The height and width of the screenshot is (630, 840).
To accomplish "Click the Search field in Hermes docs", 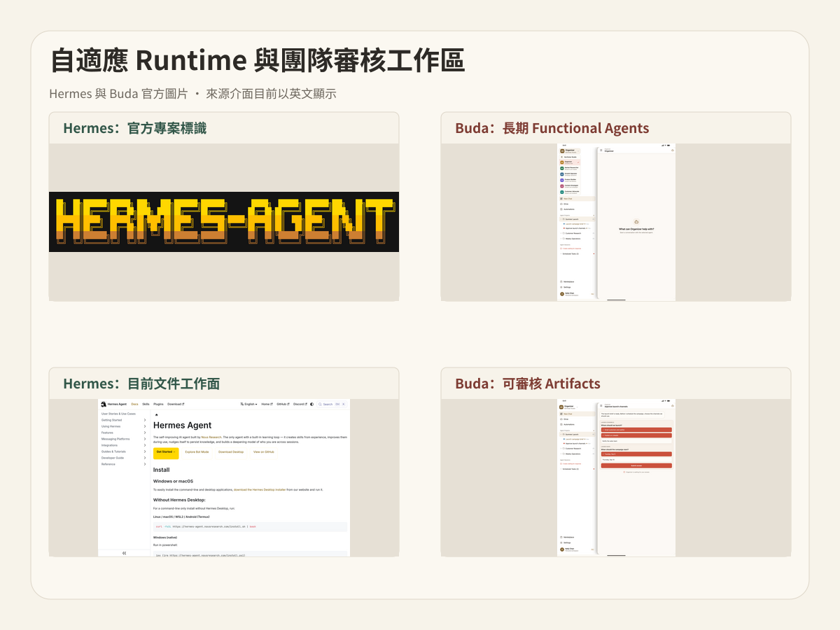I will pyautogui.click(x=332, y=404).
